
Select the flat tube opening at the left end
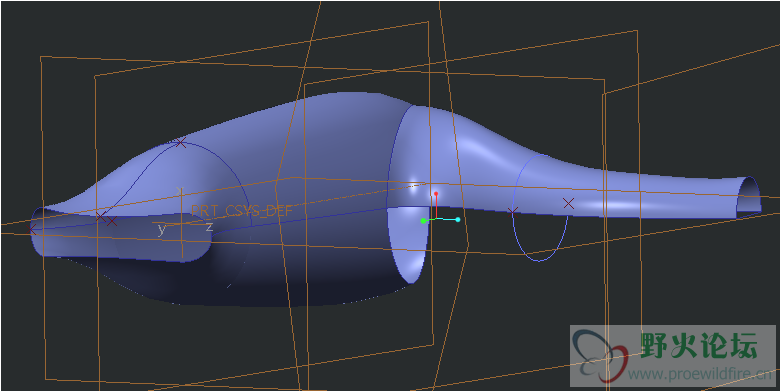37,231
